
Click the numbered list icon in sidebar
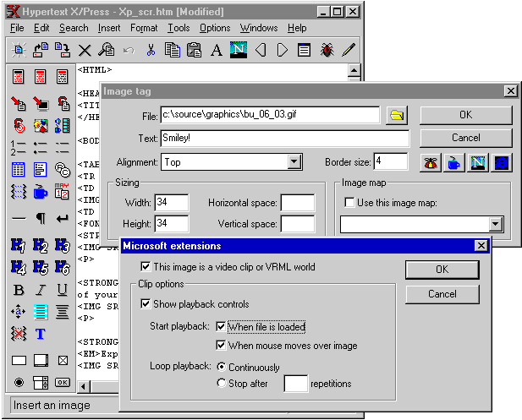click(19, 148)
